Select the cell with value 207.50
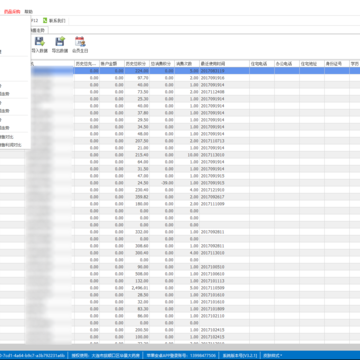Viewport: 360px width, 360px height. 137,141
